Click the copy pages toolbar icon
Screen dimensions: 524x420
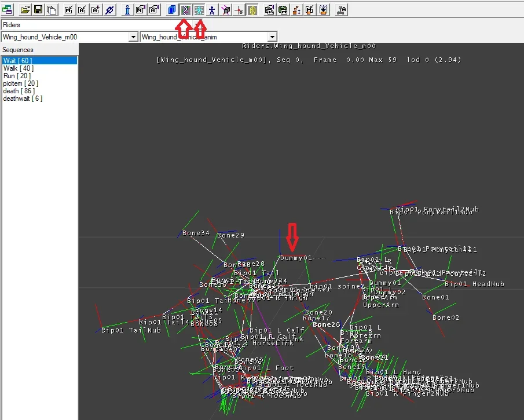click(52, 10)
